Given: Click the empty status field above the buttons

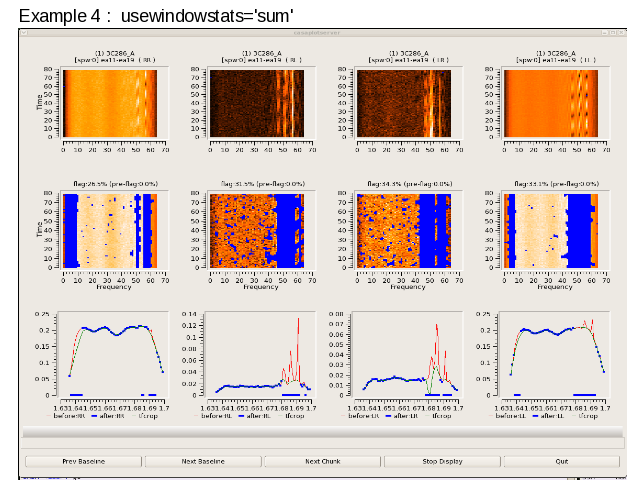Looking at the screenshot, I should pos(322,443).
